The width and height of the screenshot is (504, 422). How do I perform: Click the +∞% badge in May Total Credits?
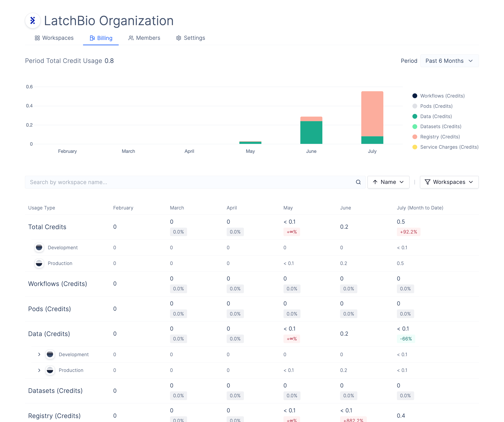pos(292,232)
